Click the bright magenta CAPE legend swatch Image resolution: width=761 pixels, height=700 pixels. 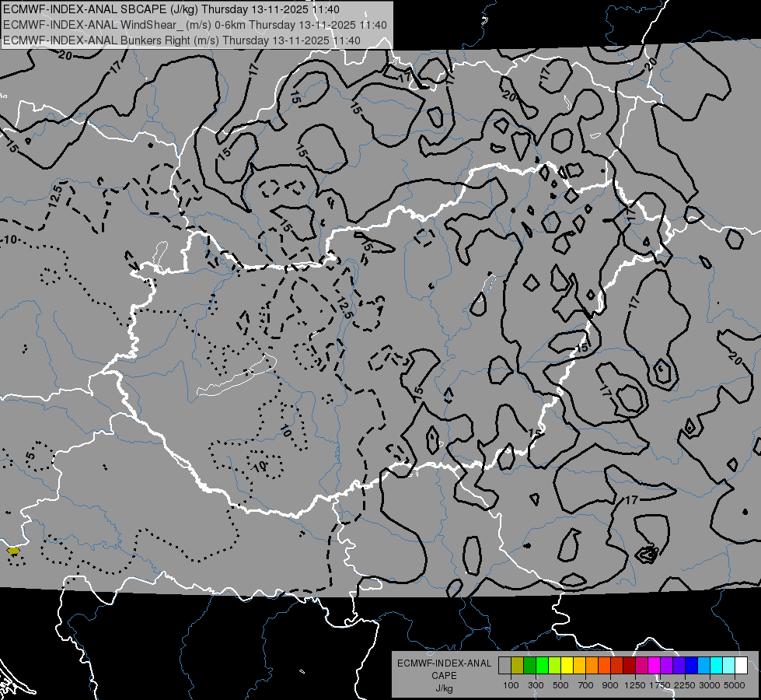(655, 666)
